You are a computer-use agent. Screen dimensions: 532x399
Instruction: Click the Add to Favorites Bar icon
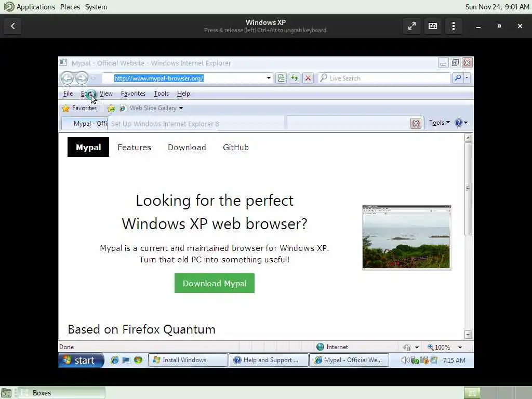pyautogui.click(x=111, y=108)
